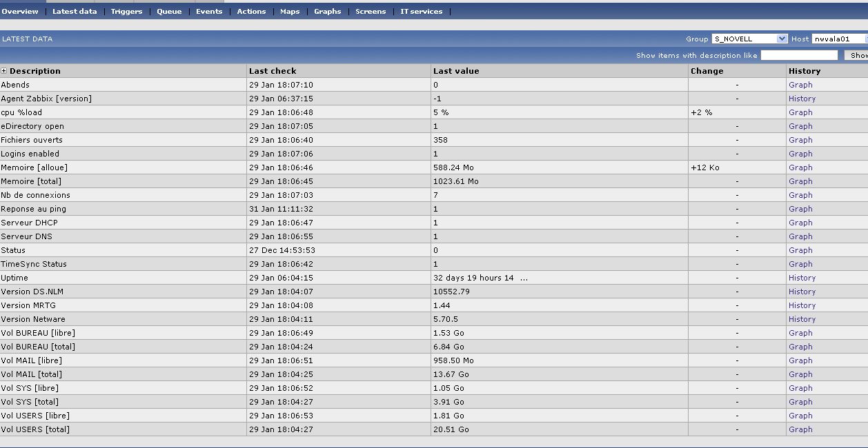Open Graph link for cpu %load
The image size is (868, 448).
800,112
